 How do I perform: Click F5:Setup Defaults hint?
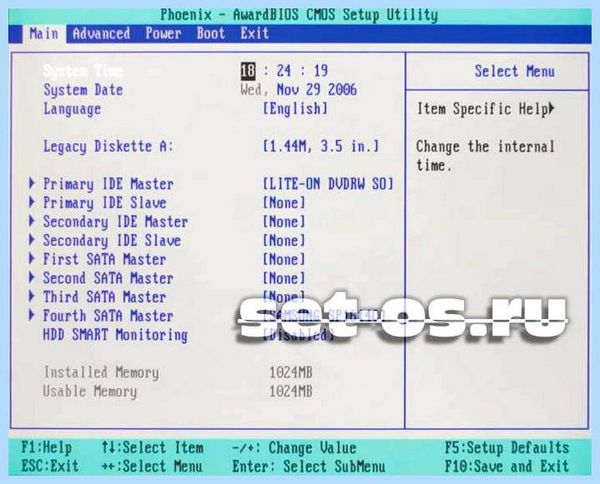point(507,447)
